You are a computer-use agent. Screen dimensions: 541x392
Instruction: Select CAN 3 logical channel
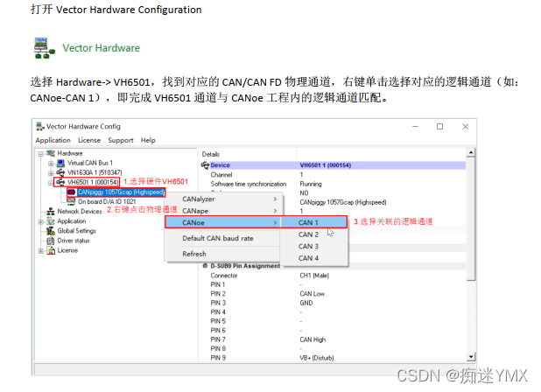pos(314,247)
